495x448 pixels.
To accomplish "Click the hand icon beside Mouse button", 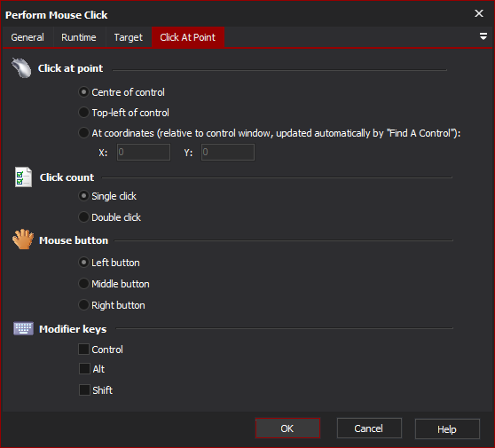I will [23, 240].
